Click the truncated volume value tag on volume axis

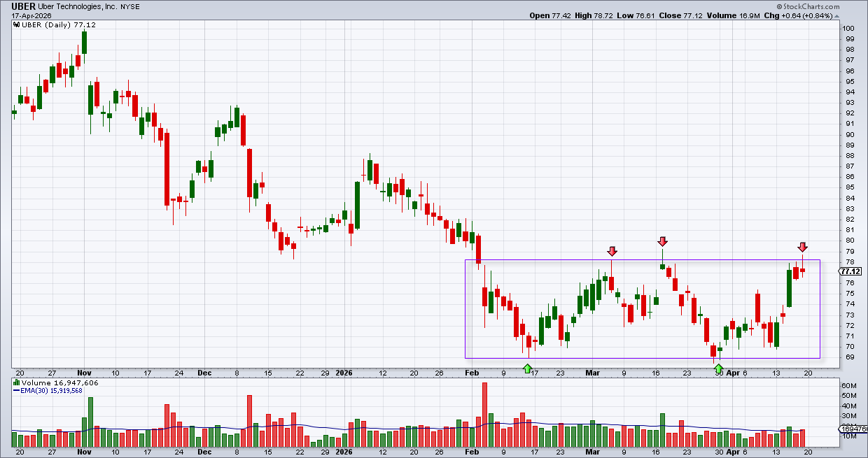(853, 429)
